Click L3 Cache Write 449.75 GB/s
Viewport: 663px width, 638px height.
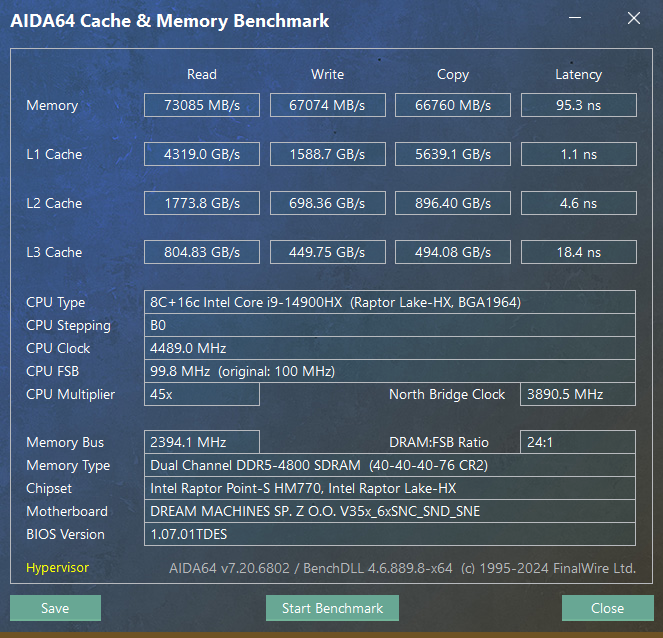click(328, 252)
